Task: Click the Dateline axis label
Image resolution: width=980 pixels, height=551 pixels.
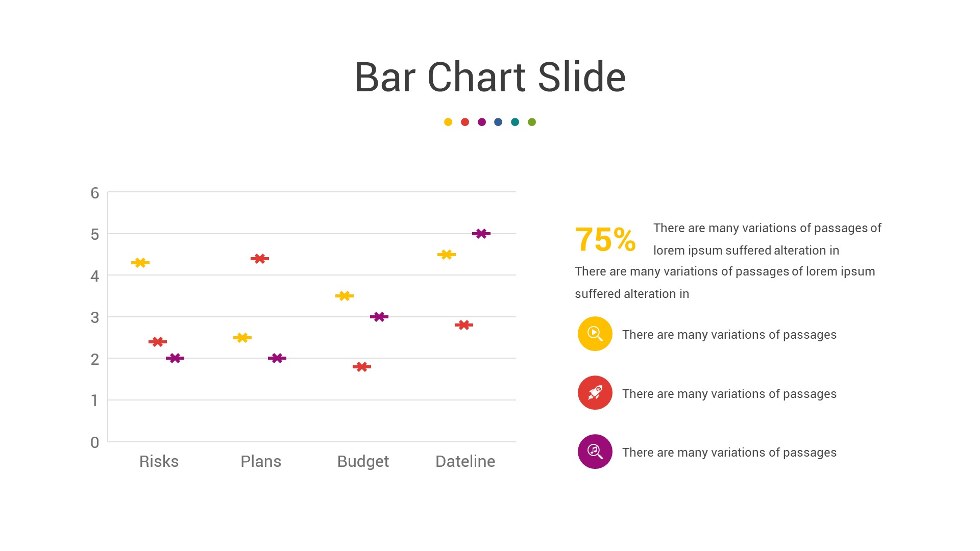Action: (465, 461)
